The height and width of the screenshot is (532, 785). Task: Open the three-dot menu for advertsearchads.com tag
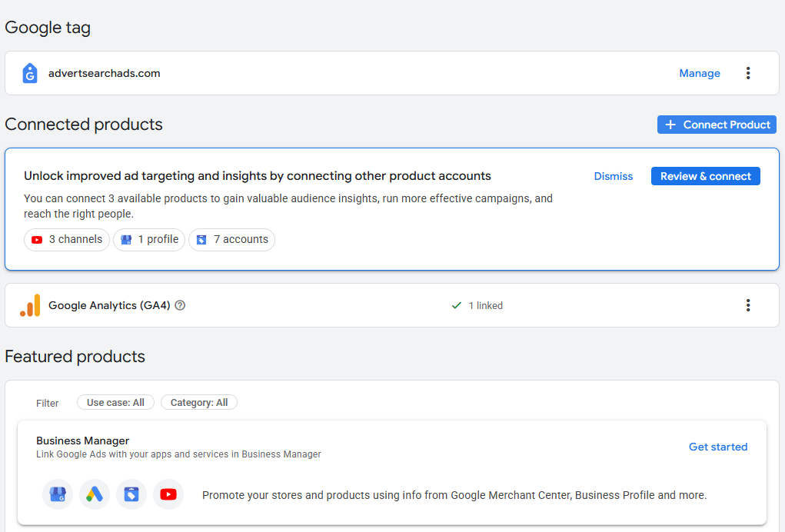pyautogui.click(x=748, y=73)
